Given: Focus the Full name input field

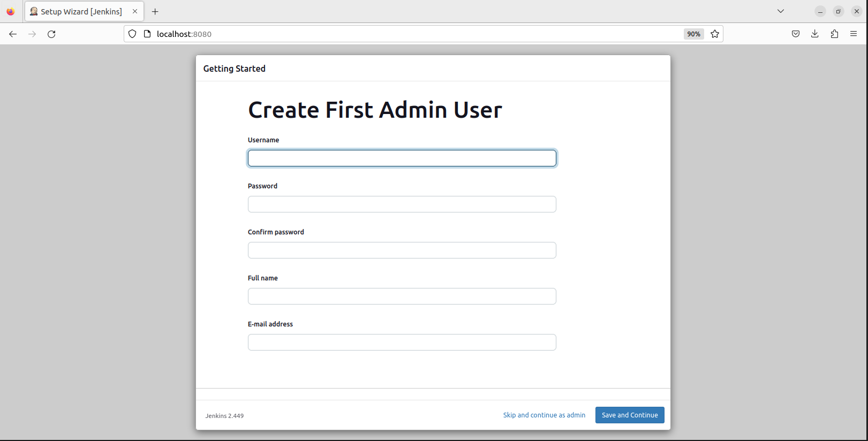Looking at the screenshot, I should 402,296.
